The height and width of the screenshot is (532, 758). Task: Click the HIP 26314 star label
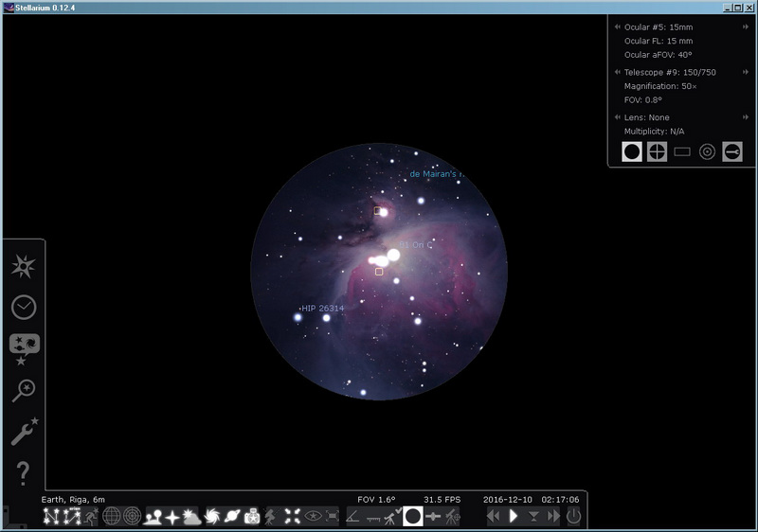click(323, 309)
